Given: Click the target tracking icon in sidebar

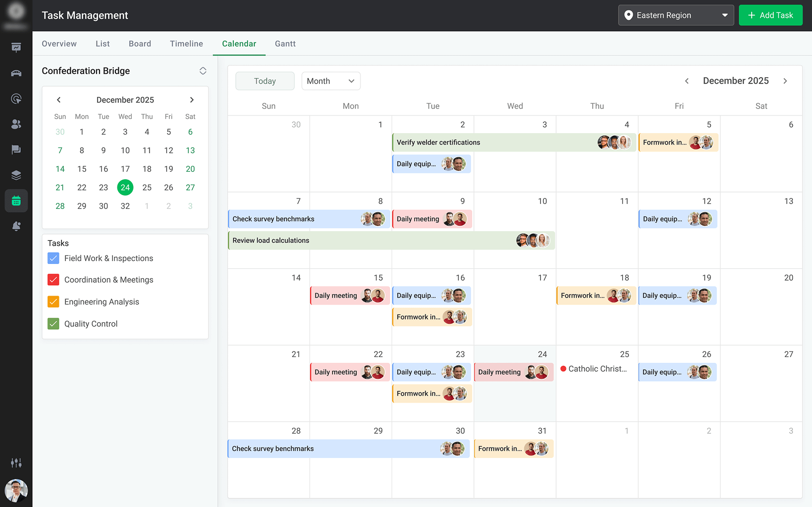Looking at the screenshot, I should pos(16,99).
